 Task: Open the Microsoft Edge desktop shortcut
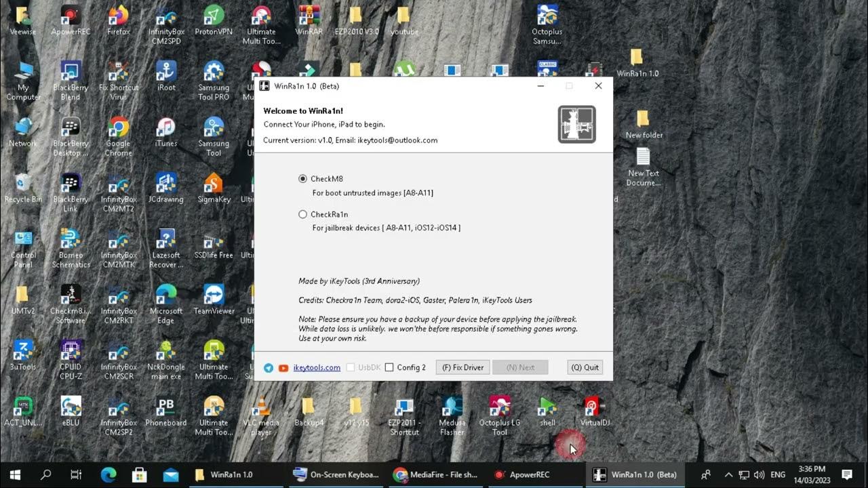pyautogui.click(x=166, y=304)
